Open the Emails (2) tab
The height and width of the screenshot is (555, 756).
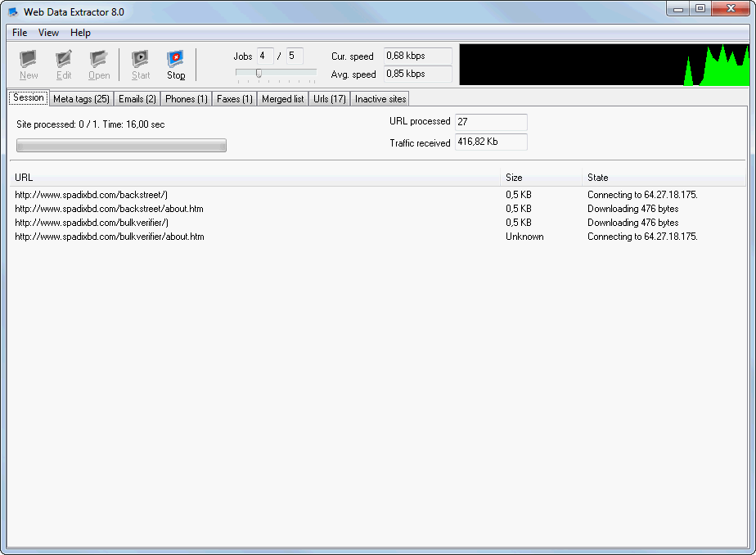coord(137,98)
